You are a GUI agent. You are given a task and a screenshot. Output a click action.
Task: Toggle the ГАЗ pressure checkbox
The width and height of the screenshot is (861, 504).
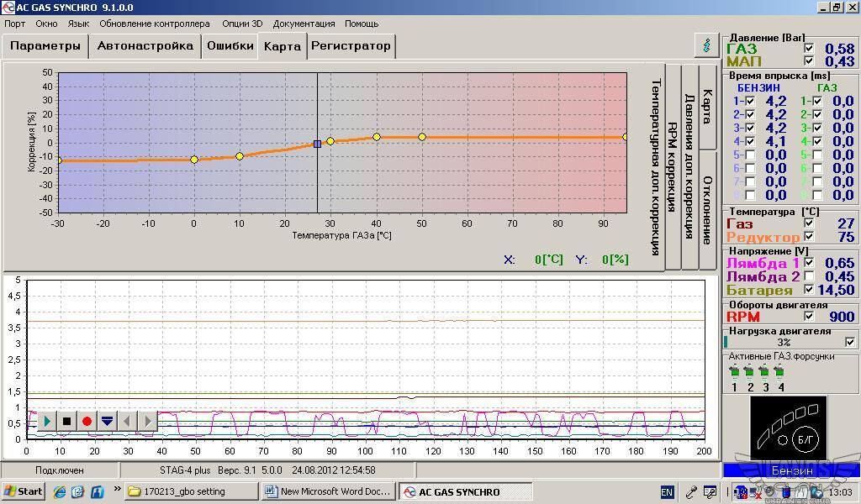pyautogui.click(x=809, y=49)
